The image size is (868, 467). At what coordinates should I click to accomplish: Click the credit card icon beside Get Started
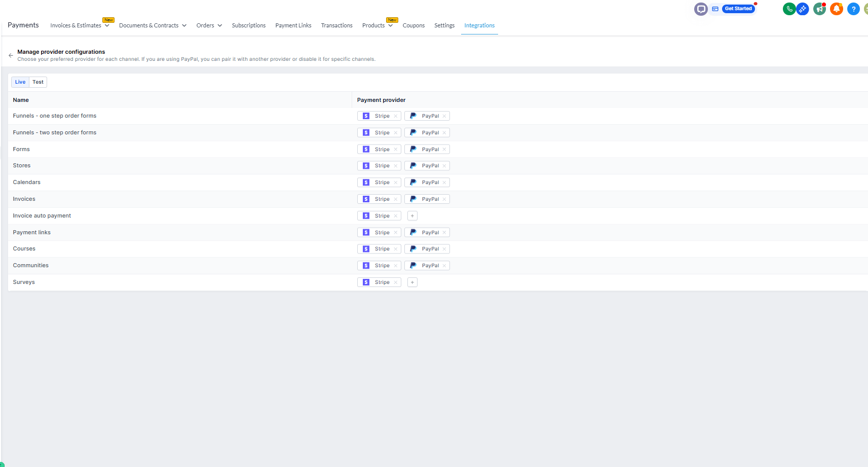click(715, 9)
